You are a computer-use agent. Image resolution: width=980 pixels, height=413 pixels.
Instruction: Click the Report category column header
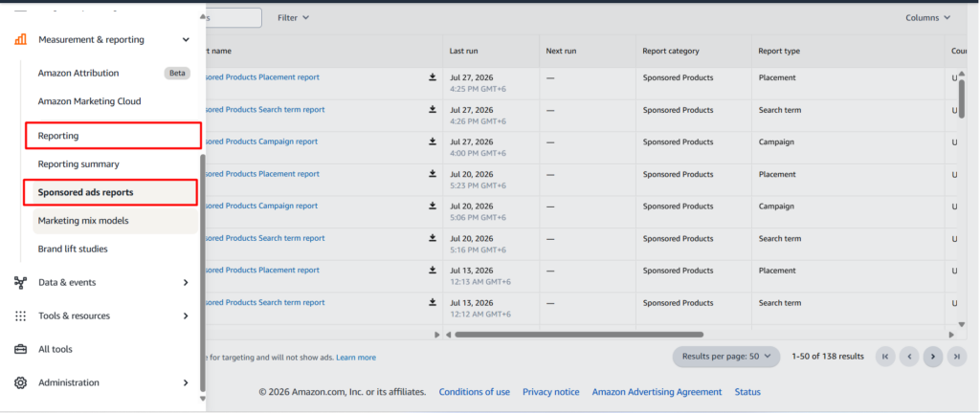point(671,52)
